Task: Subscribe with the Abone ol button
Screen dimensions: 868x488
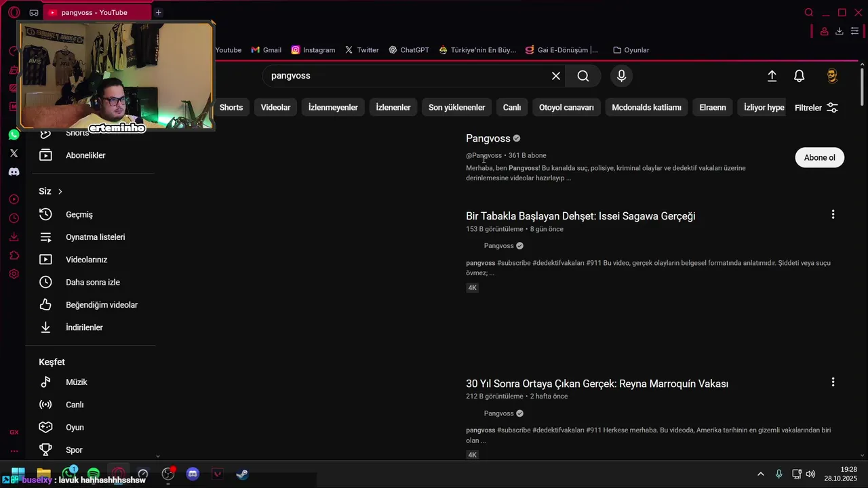Action: click(820, 157)
